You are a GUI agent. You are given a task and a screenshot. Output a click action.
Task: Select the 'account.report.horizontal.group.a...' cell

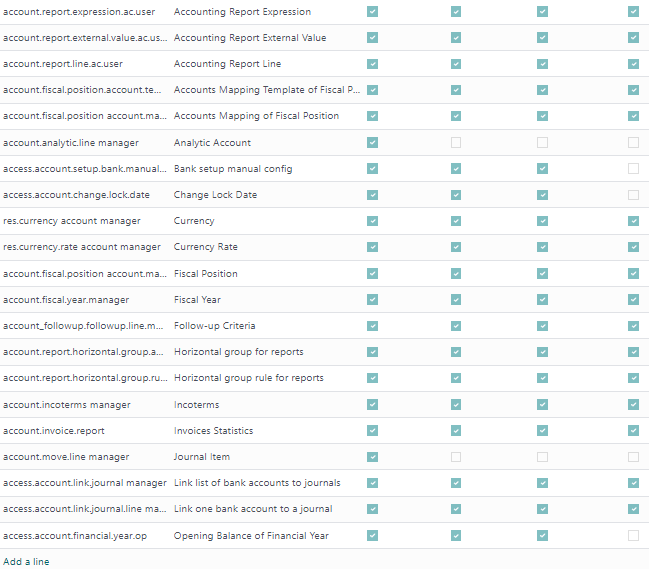coord(85,352)
